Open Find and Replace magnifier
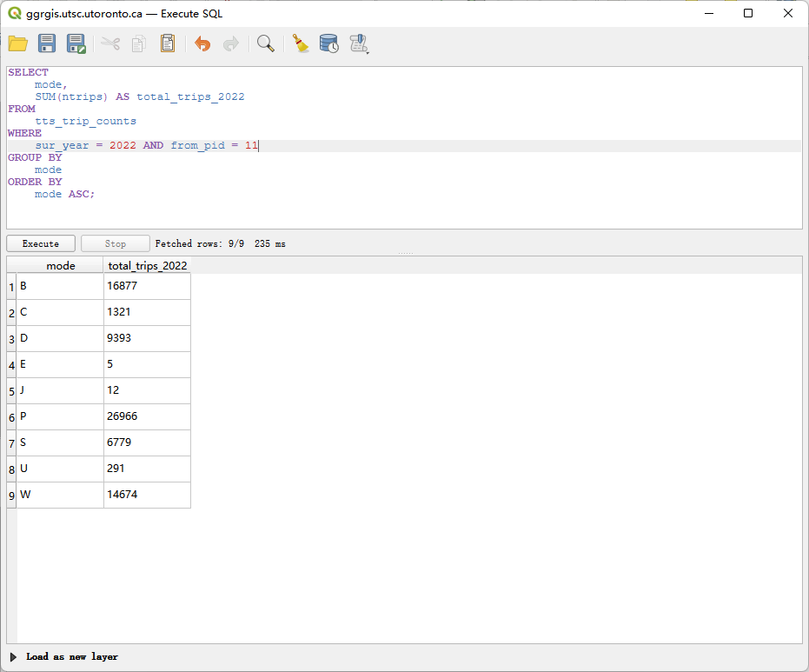The width and height of the screenshot is (809, 672). click(266, 43)
